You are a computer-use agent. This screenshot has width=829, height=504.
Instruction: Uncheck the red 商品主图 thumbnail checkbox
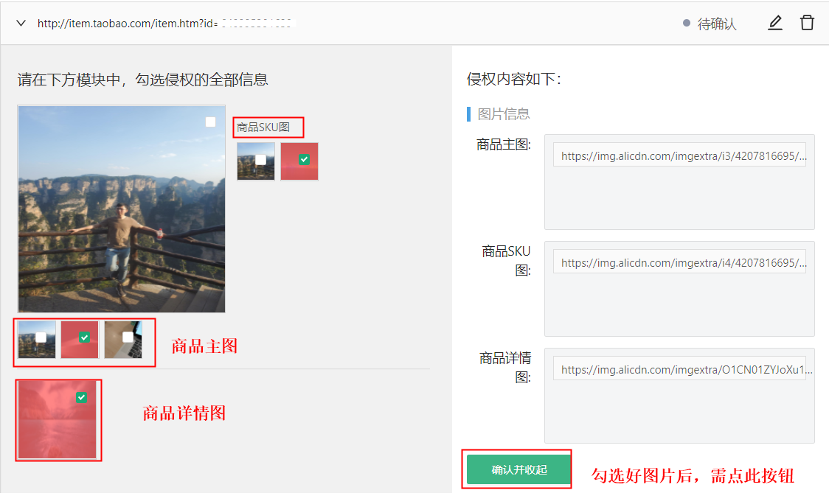tap(84, 337)
